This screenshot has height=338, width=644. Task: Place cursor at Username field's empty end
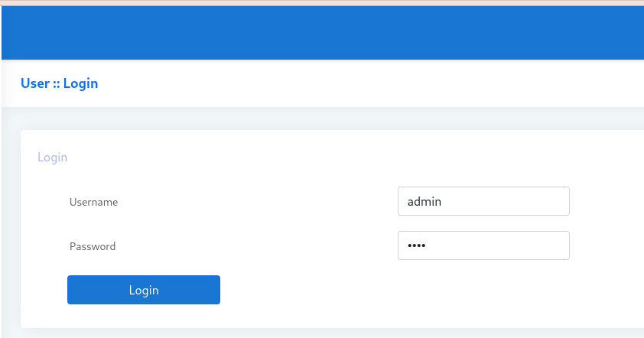(x=535, y=201)
